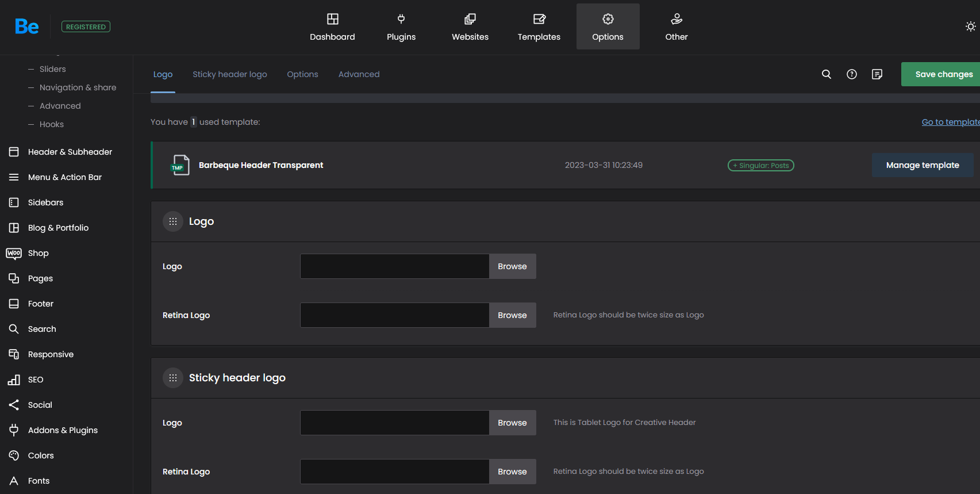980x494 pixels.
Task: Toggle the light/dark mode sun icon
Action: (x=971, y=26)
